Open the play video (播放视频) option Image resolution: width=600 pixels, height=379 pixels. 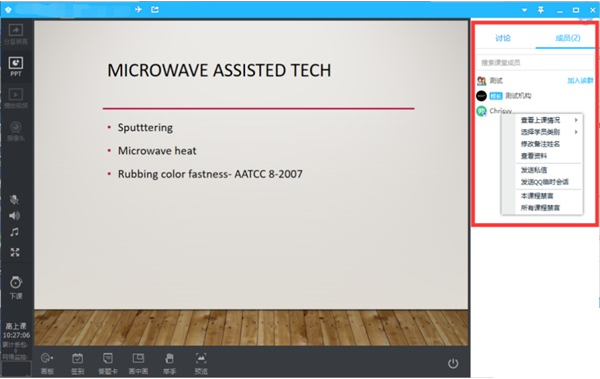[16, 98]
